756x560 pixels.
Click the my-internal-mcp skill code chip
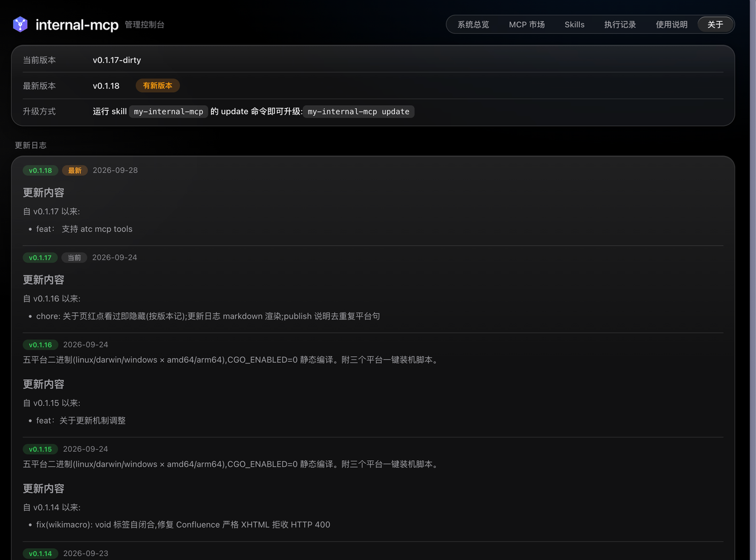pyautogui.click(x=168, y=112)
